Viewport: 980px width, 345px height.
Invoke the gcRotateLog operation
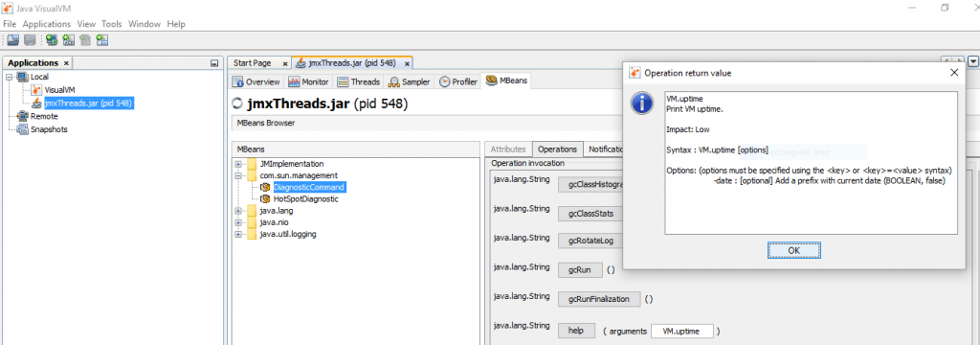590,241
